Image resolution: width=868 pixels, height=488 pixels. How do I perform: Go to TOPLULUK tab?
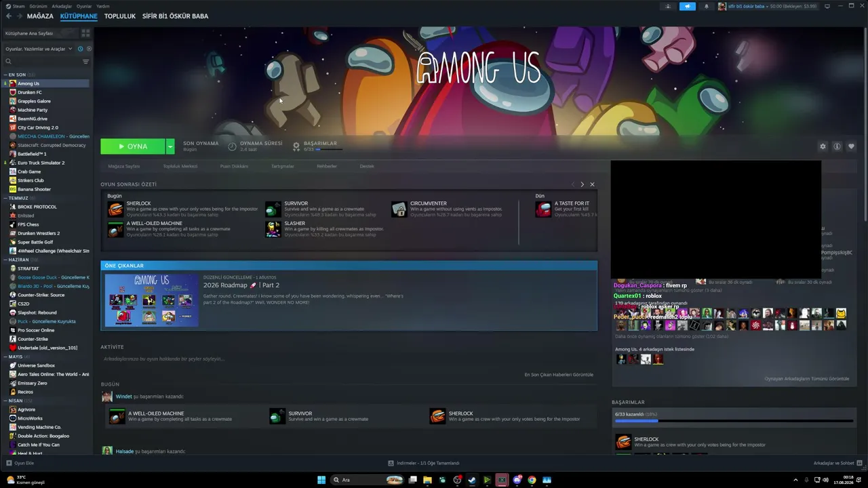click(120, 16)
